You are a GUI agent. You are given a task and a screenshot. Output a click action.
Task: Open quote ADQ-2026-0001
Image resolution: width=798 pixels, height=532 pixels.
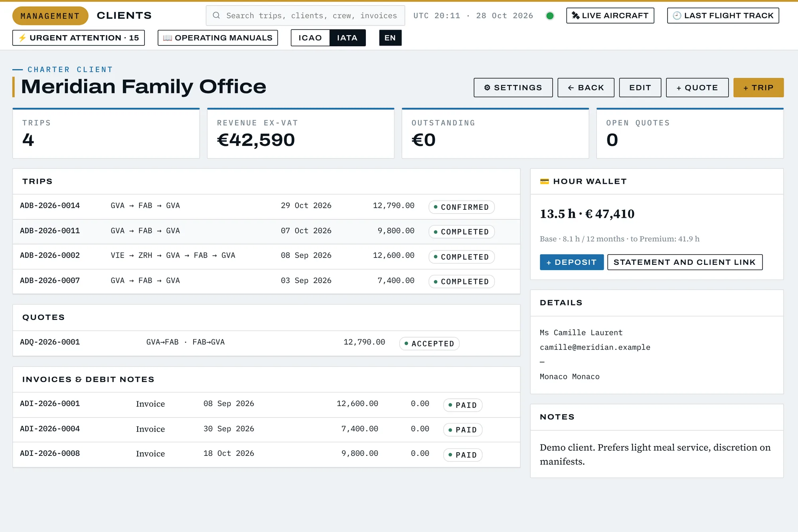266,343
